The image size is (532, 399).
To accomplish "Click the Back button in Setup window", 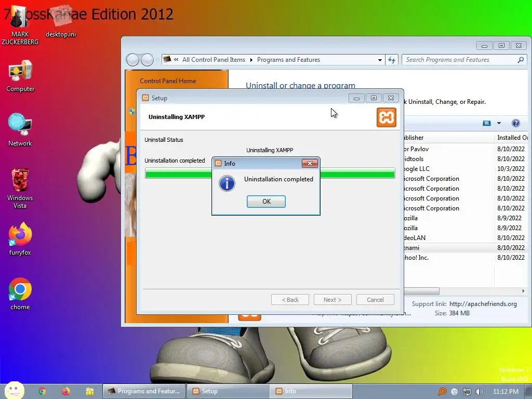I will pyautogui.click(x=290, y=300).
